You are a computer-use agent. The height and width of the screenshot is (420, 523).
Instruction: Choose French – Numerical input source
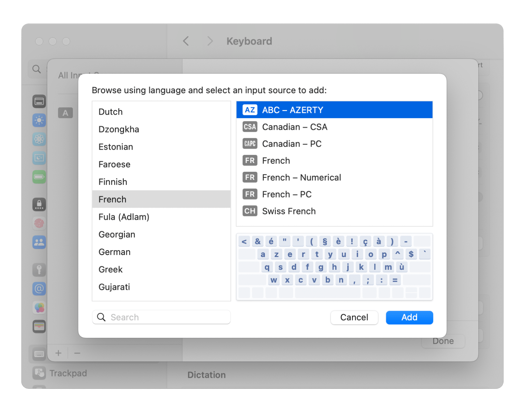(334, 177)
